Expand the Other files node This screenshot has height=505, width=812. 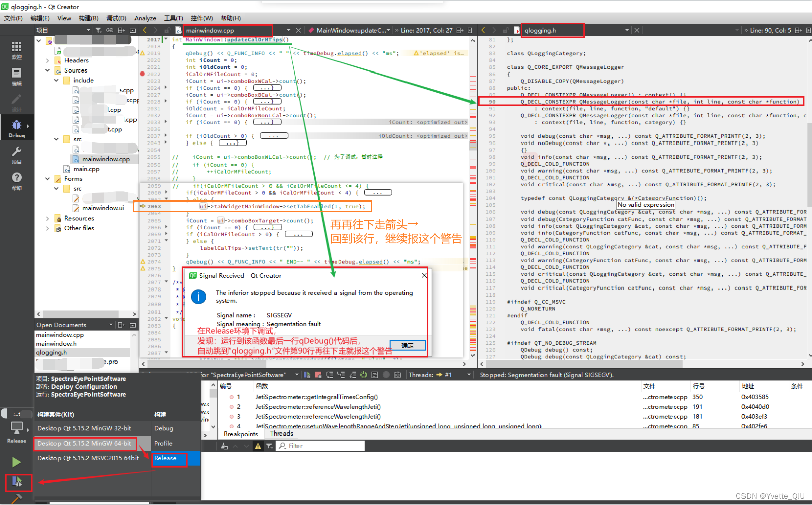pos(48,228)
